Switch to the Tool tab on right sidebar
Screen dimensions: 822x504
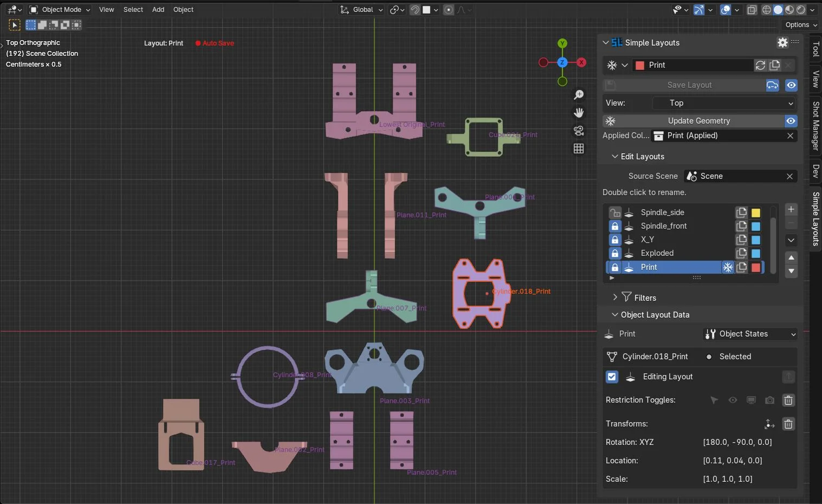point(815,49)
